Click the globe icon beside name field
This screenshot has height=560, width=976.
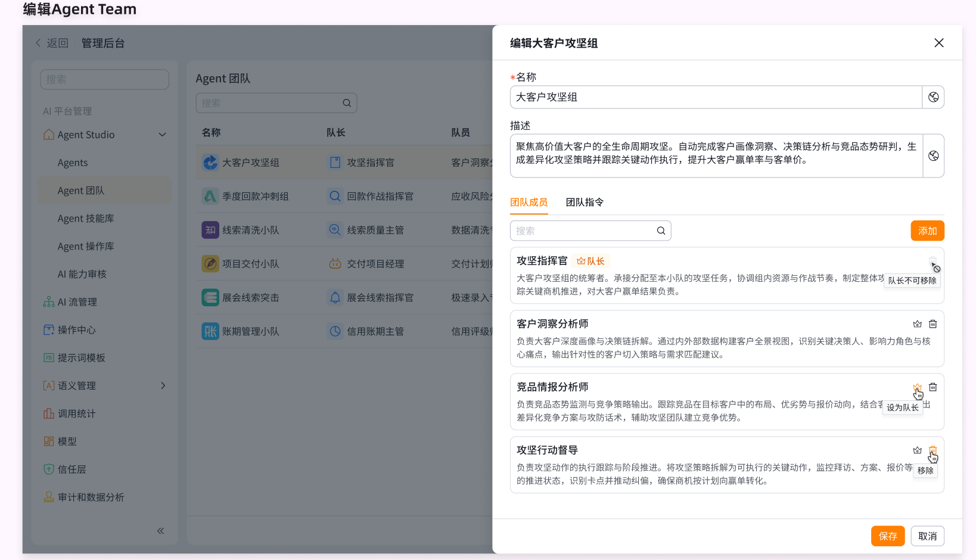(x=933, y=97)
